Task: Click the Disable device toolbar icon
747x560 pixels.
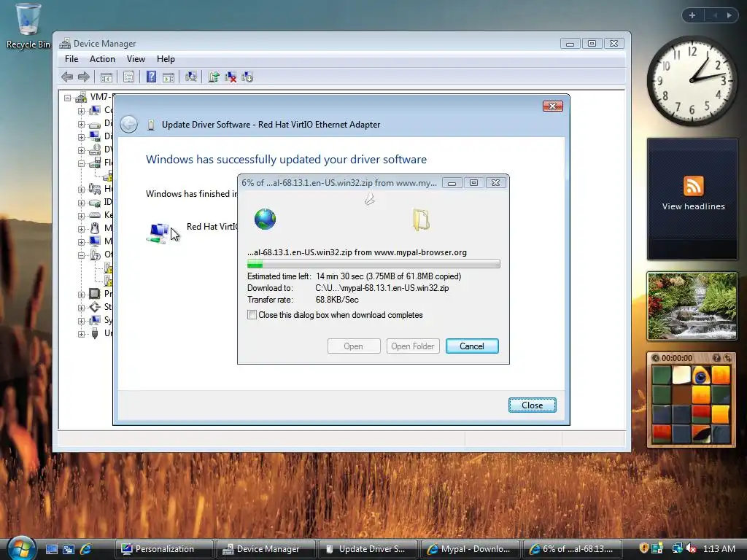Action: [x=247, y=77]
